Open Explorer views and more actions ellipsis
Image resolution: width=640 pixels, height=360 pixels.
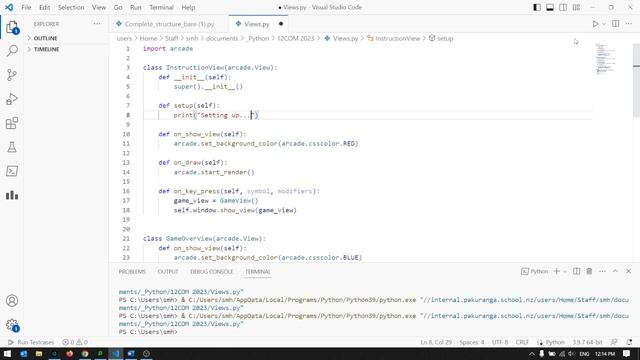[97, 24]
